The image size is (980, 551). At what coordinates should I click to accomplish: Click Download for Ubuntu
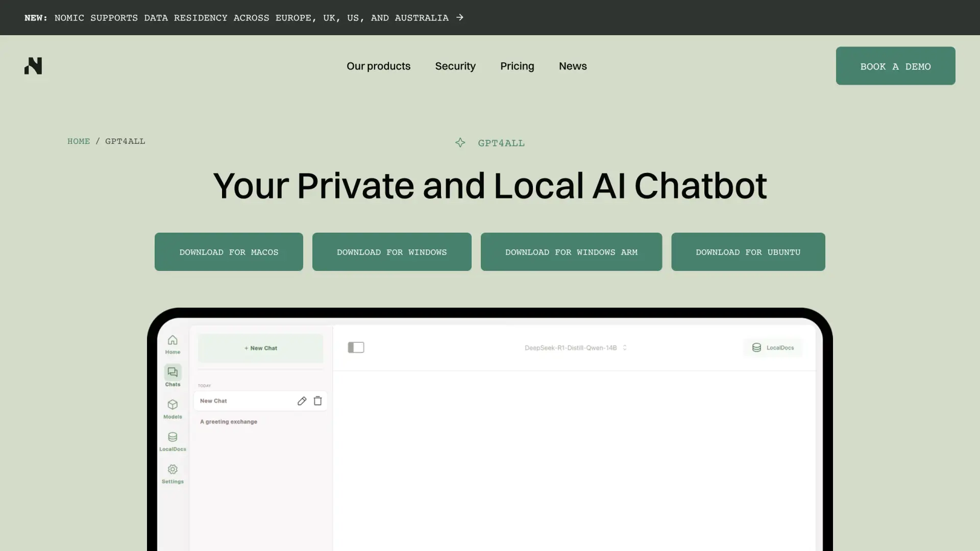pos(748,252)
